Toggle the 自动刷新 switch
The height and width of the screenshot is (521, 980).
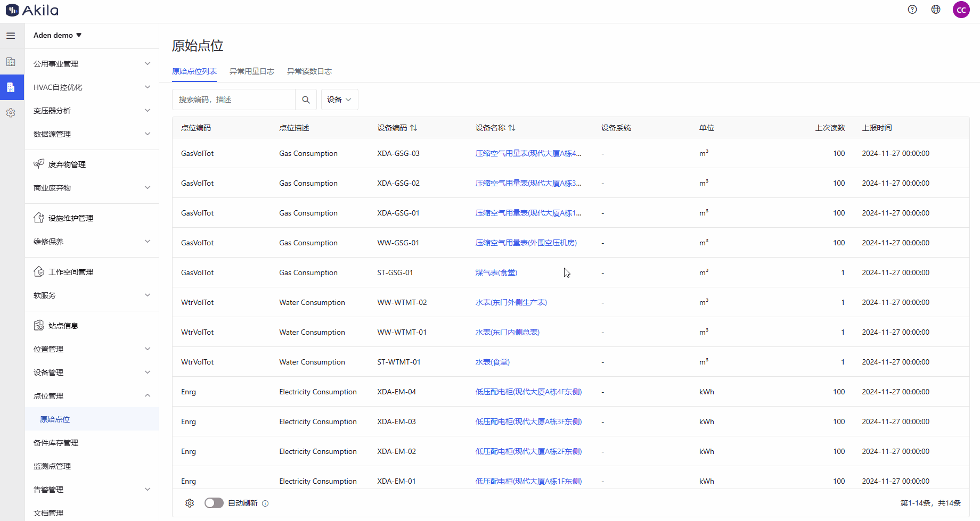pos(214,503)
